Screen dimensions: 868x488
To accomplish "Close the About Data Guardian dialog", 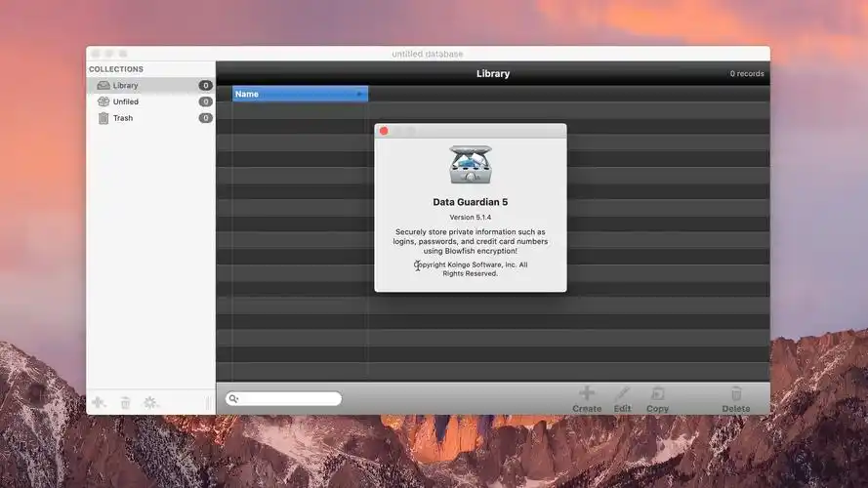I will tap(384, 131).
